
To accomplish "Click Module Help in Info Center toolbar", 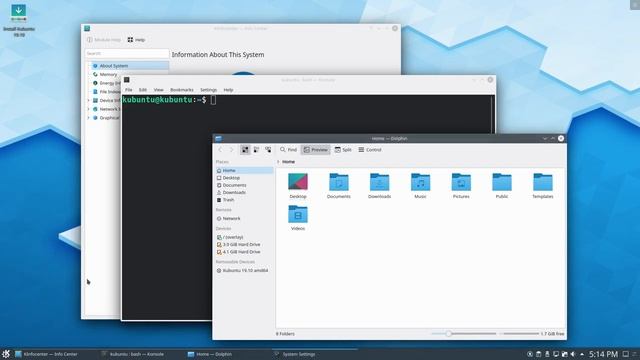I will pos(104,40).
